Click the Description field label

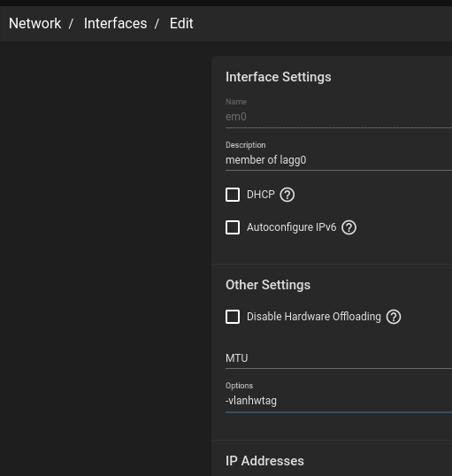pyautogui.click(x=246, y=145)
